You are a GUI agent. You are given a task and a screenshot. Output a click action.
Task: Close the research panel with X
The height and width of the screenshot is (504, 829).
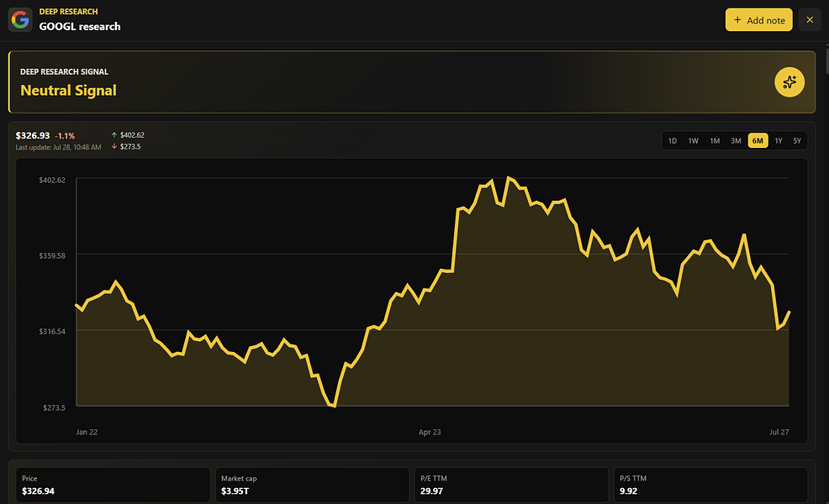point(810,19)
